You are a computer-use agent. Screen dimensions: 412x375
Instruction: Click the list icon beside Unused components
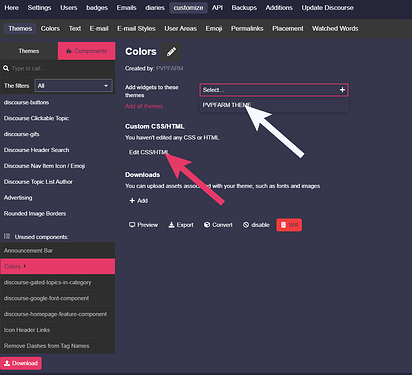(x=7, y=236)
